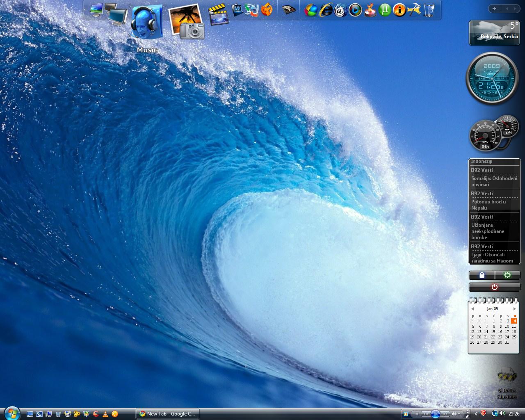Open the orange swirl dock icon
The image size is (525, 420).
(x=267, y=10)
